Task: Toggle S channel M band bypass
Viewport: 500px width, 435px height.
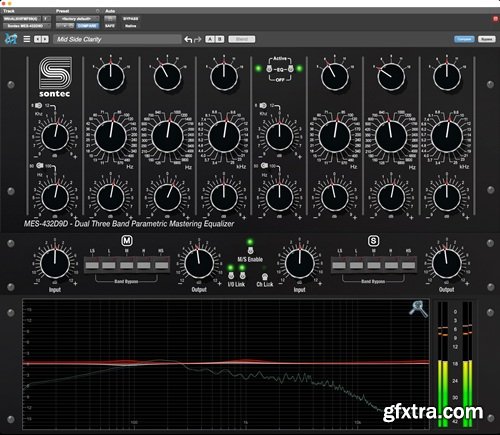Action: click(374, 265)
